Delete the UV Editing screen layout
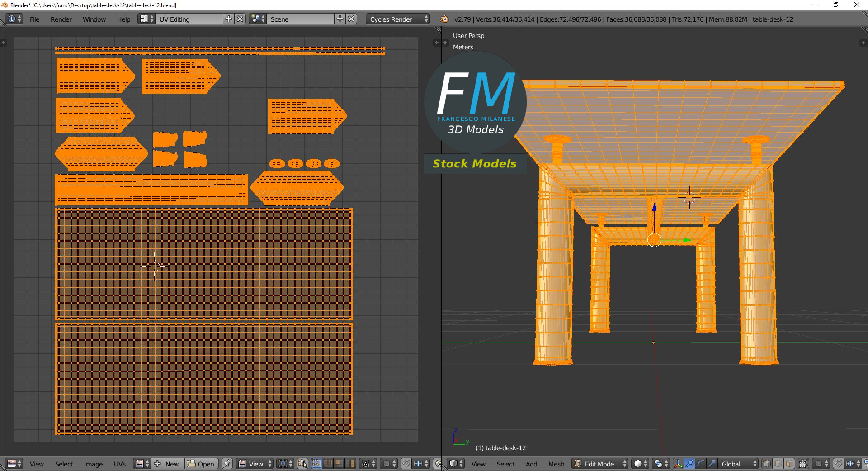This screenshot has height=471, width=868. (241, 19)
